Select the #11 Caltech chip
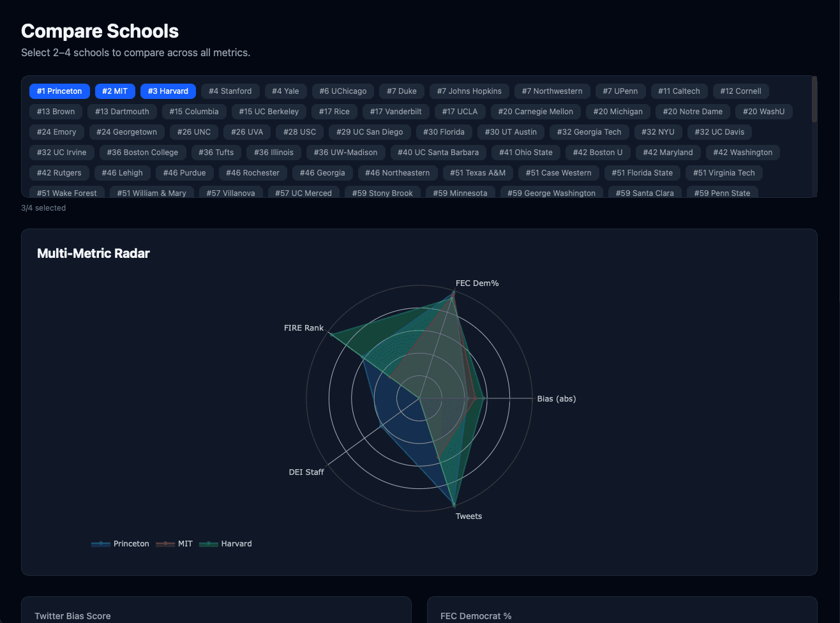840x623 pixels. pyautogui.click(x=679, y=91)
